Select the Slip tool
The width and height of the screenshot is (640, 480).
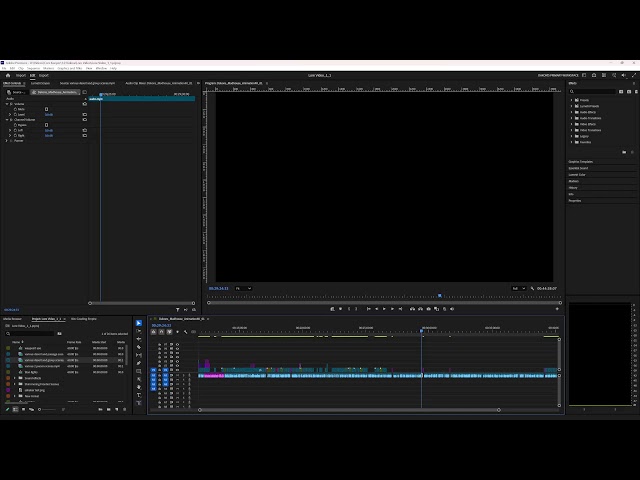tap(139, 355)
